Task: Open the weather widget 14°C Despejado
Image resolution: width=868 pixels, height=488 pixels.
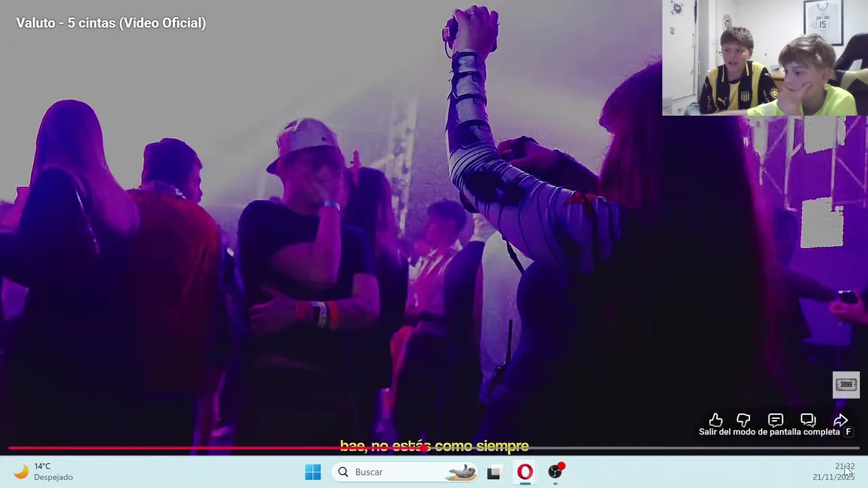Action: (x=45, y=472)
